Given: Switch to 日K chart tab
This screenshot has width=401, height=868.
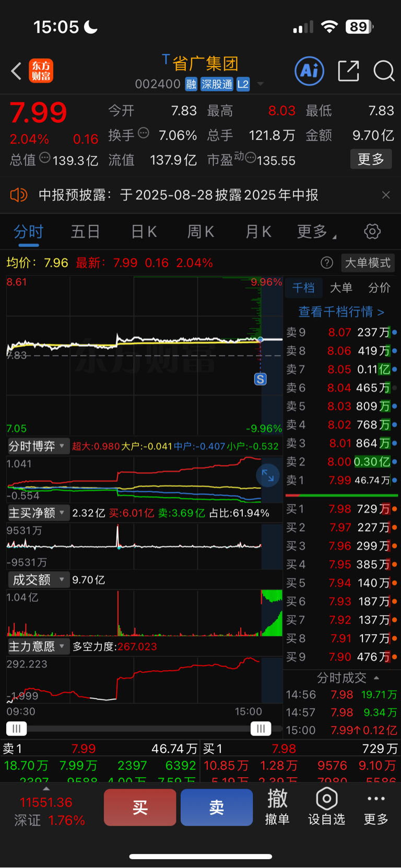Looking at the screenshot, I should click(x=144, y=232).
